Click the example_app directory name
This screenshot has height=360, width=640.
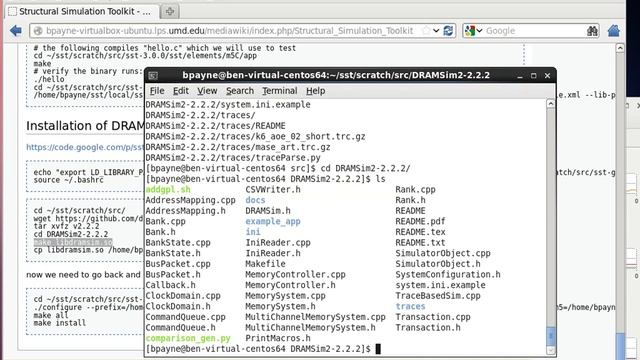tap(273, 221)
